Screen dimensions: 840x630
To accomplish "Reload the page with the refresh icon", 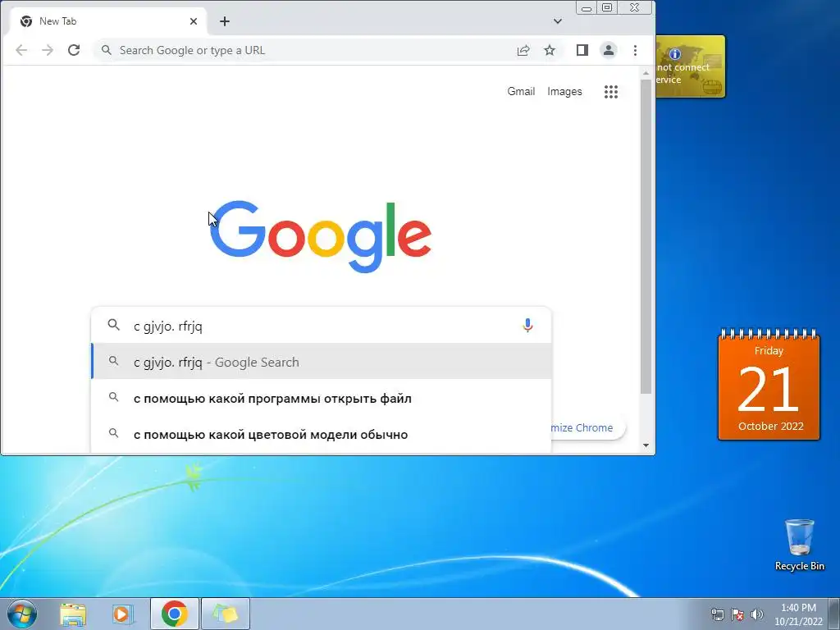I will click(74, 50).
